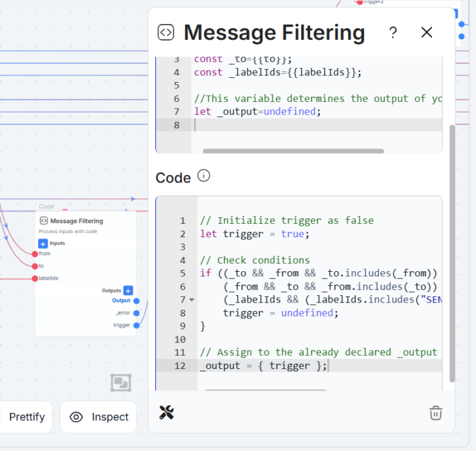Click 'Process inputs with code' node description

(68, 231)
